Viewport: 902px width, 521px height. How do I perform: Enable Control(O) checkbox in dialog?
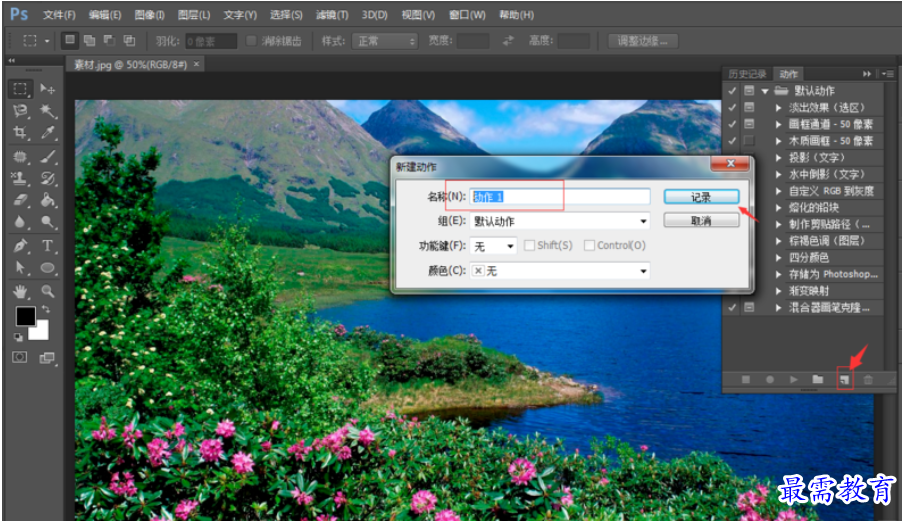click(x=589, y=246)
